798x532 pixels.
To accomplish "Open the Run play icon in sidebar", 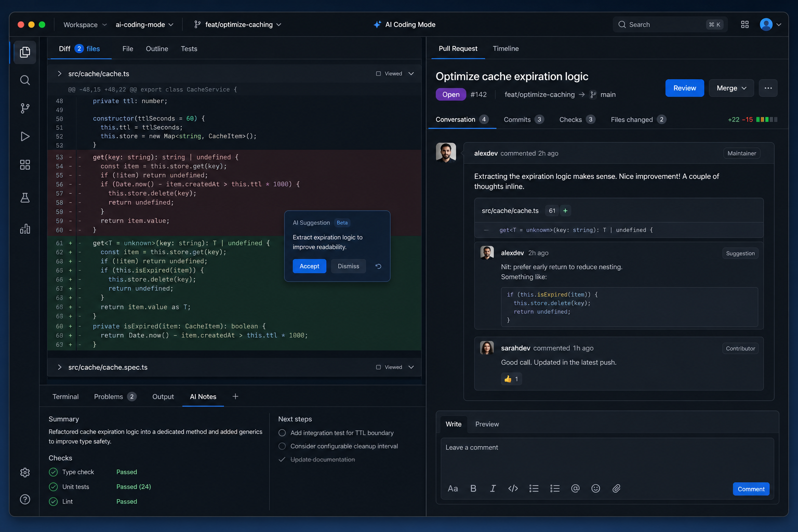I will [25, 136].
